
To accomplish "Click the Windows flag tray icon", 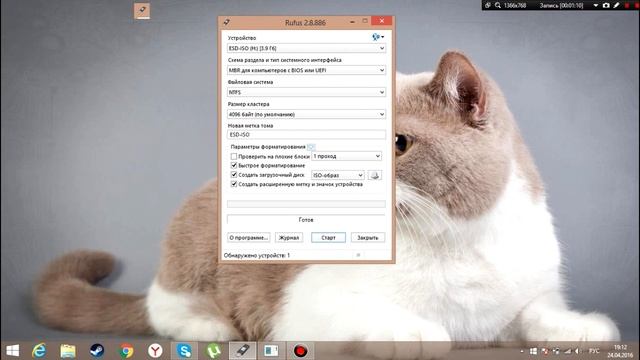I will pyautogui.click(x=533, y=351).
